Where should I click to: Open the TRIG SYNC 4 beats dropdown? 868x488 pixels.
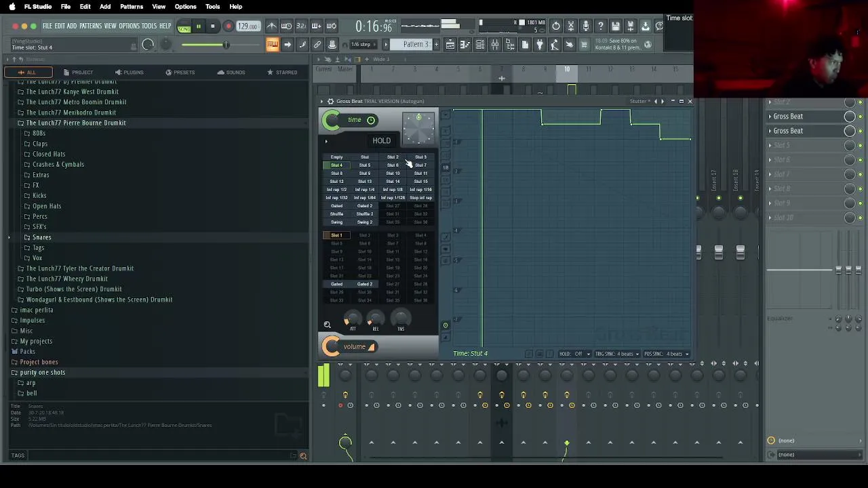click(617, 354)
